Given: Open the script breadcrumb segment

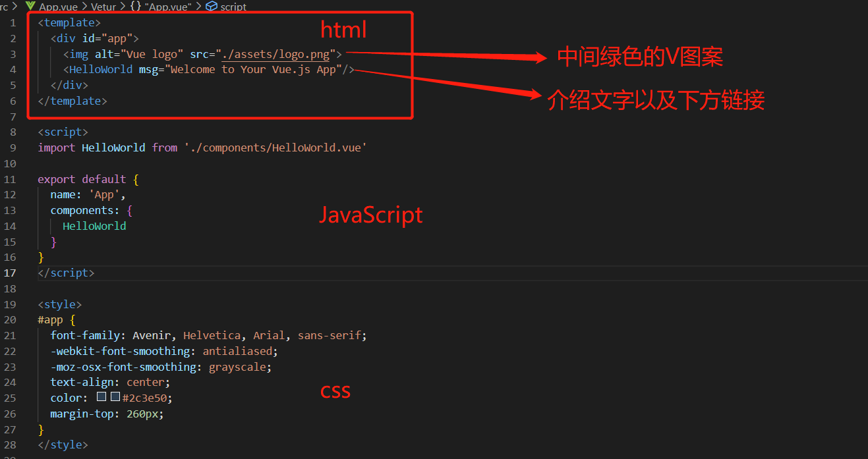Looking at the screenshot, I should coord(233,7).
